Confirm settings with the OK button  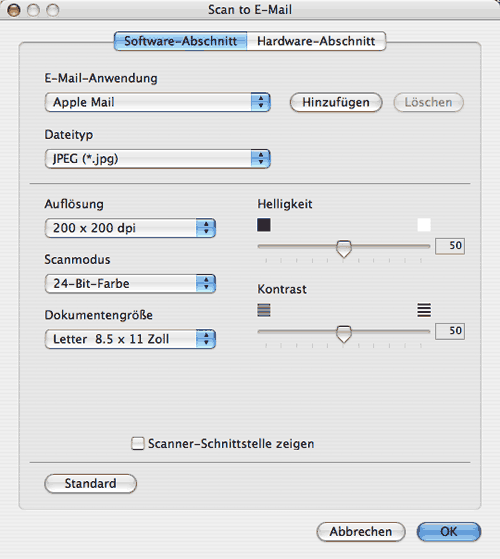pyautogui.click(x=449, y=532)
